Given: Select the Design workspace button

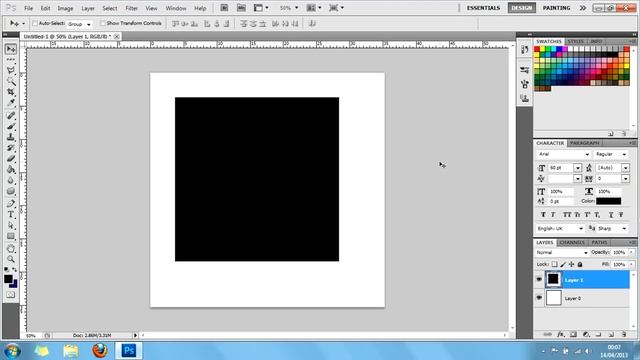Looking at the screenshot, I should (522, 8).
